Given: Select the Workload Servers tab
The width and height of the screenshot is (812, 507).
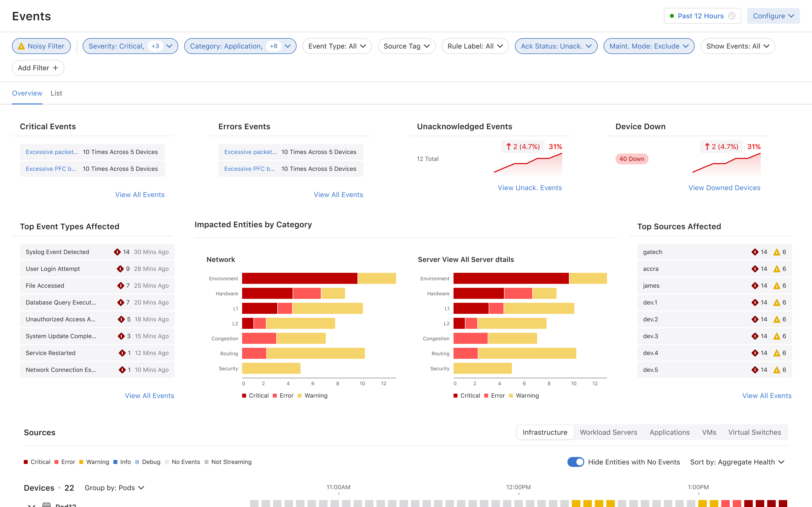Looking at the screenshot, I should click(608, 432).
